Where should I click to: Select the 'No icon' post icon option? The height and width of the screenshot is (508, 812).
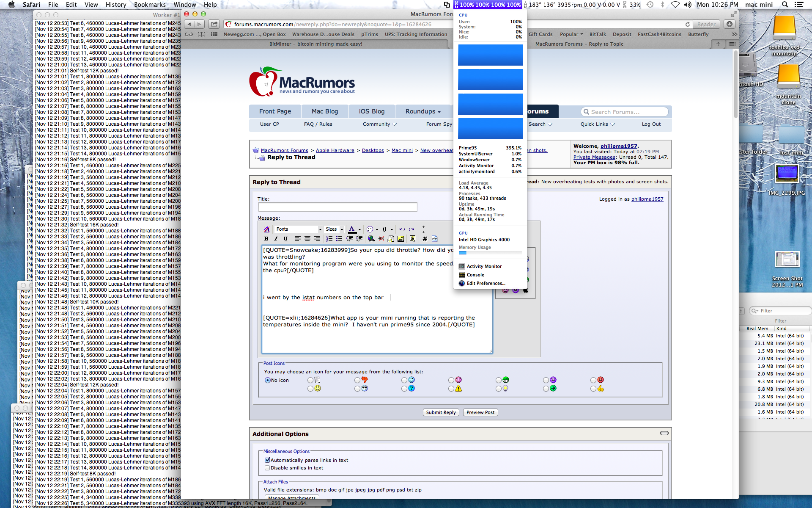pyautogui.click(x=268, y=380)
